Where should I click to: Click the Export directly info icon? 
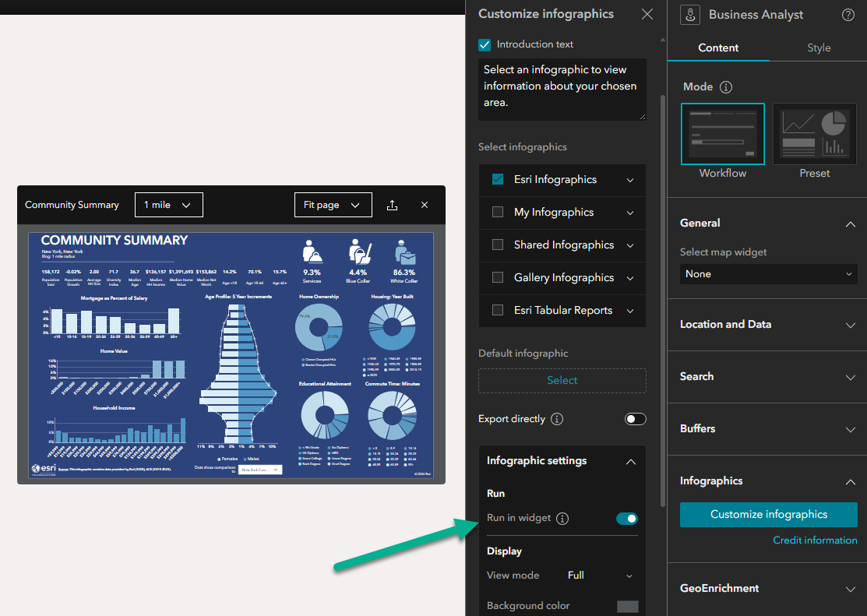point(558,419)
